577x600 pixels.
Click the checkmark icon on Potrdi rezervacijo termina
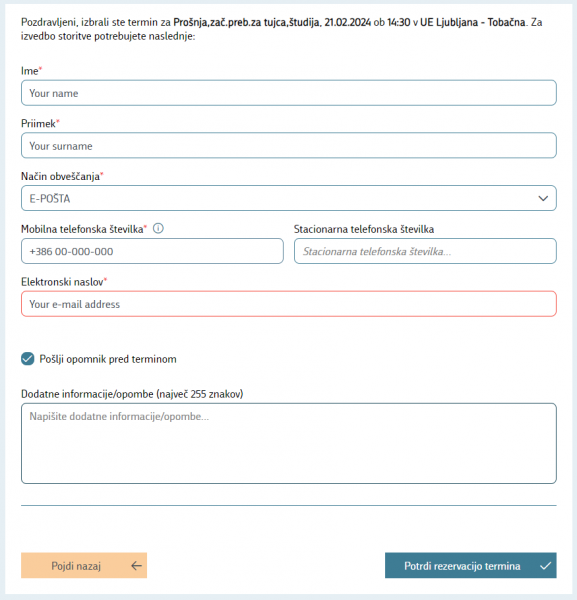[x=545, y=566]
